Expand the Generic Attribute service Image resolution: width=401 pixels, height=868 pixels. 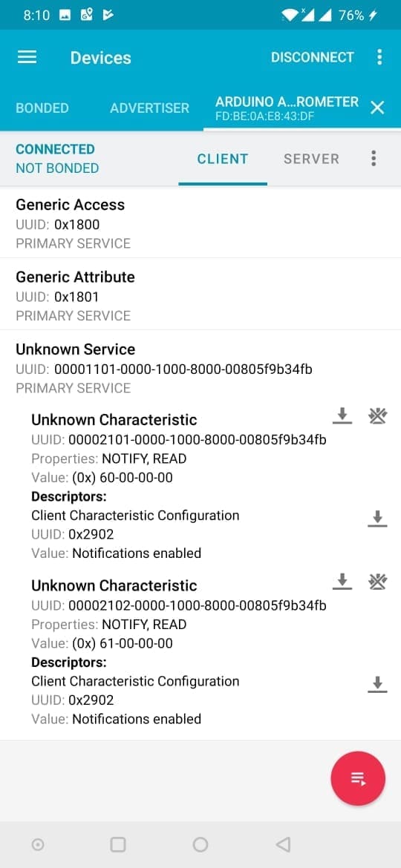tap(200, 295)
